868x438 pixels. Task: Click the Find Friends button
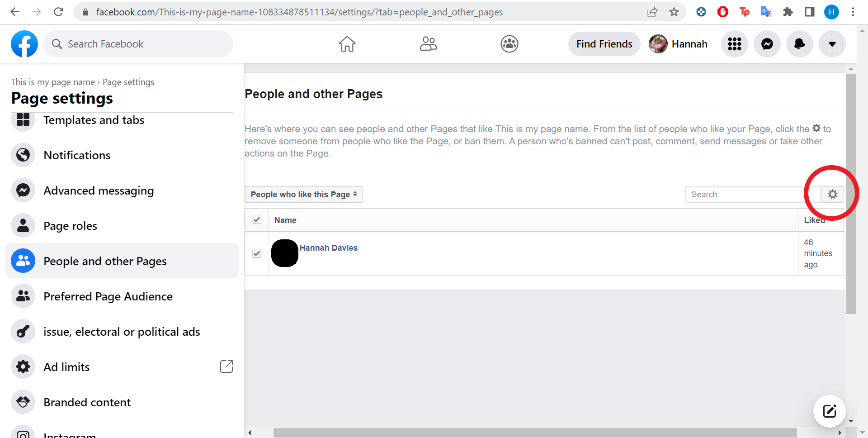(x=604, y=44)
